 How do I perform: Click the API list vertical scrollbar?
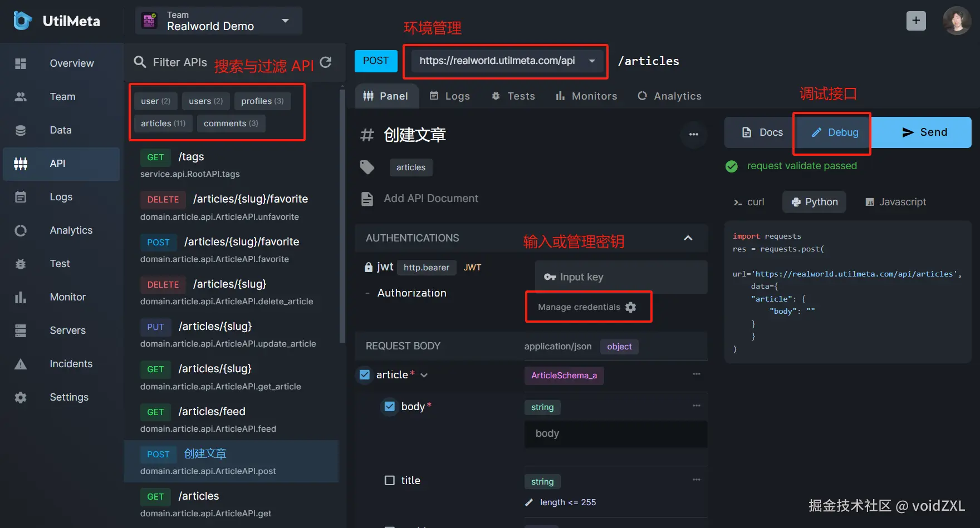[x=342, y=216]
